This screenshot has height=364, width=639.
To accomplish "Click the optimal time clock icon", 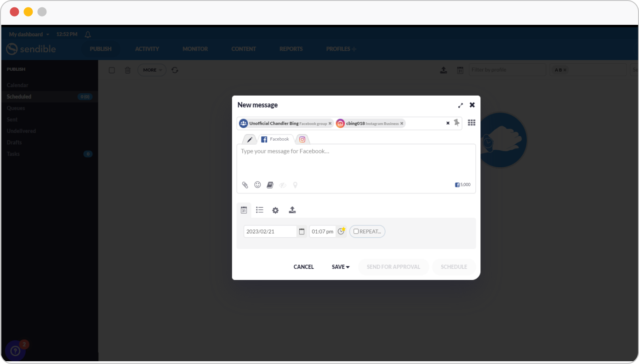I will click(341, 231).
